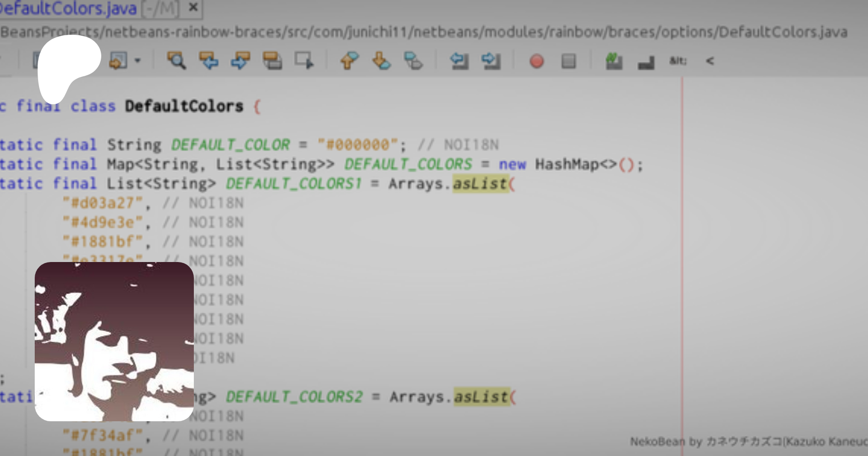The image size is (868, 456).
Task: Select the DefaultColors.java editor tab
Action: click(x=68, y=8)
